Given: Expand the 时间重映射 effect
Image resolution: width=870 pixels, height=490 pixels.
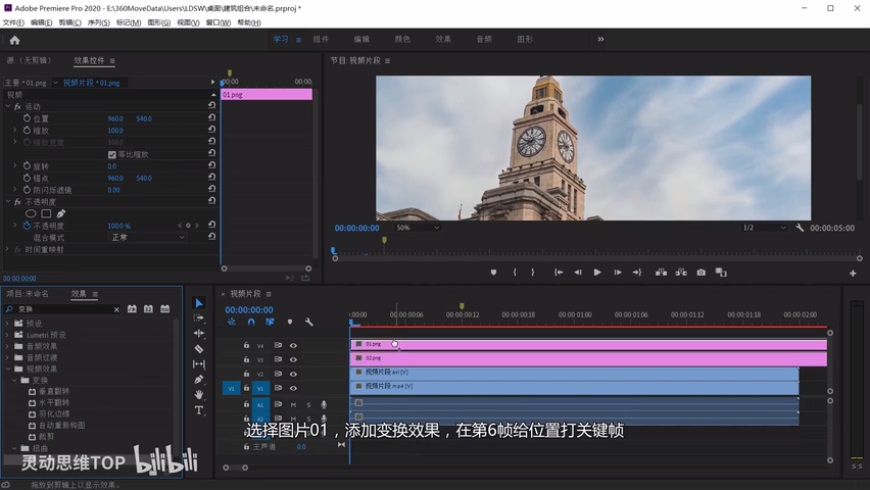Looking at the screenshot, I should click(8, 249).
